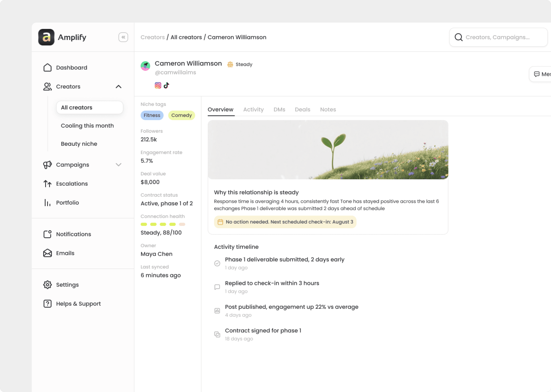Click the Escalations arrows icon
This screenshot has width=551, height=392.
[47, 184]
